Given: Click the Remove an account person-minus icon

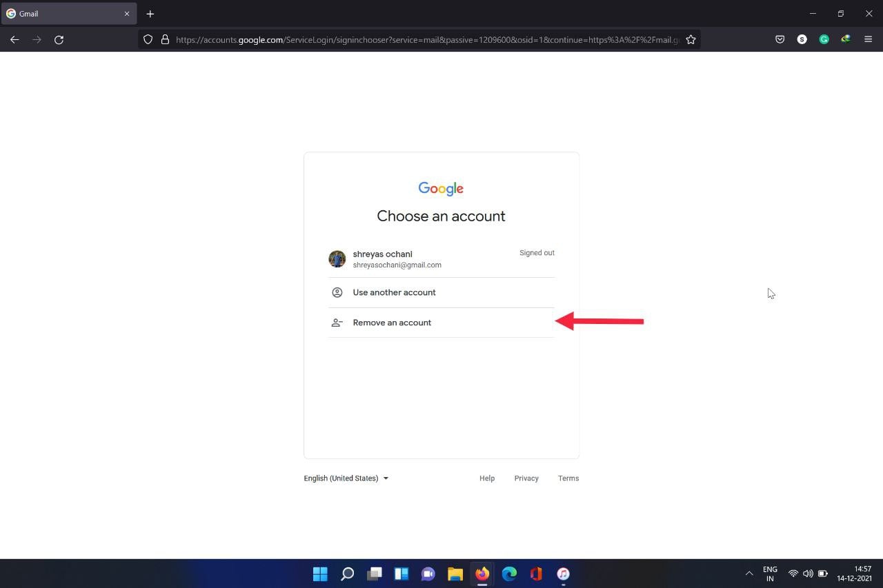Looking at the screenshot, I should pos(337,323).
